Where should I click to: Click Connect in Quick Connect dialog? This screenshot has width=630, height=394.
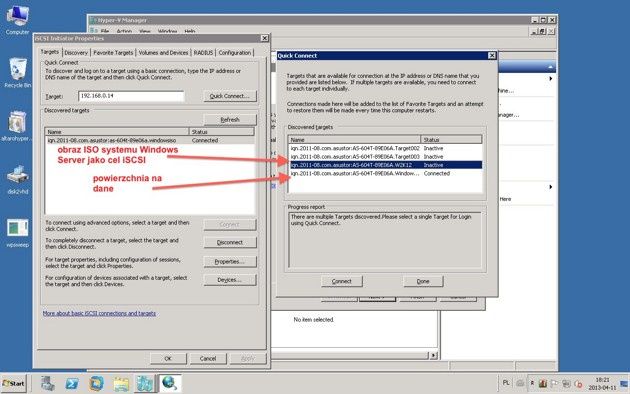pos(342,281)
